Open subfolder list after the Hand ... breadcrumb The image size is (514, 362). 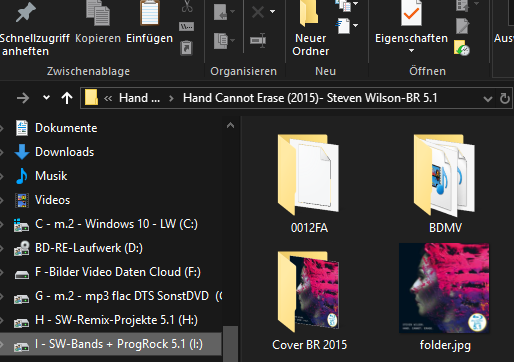click(x=171, y=98)
